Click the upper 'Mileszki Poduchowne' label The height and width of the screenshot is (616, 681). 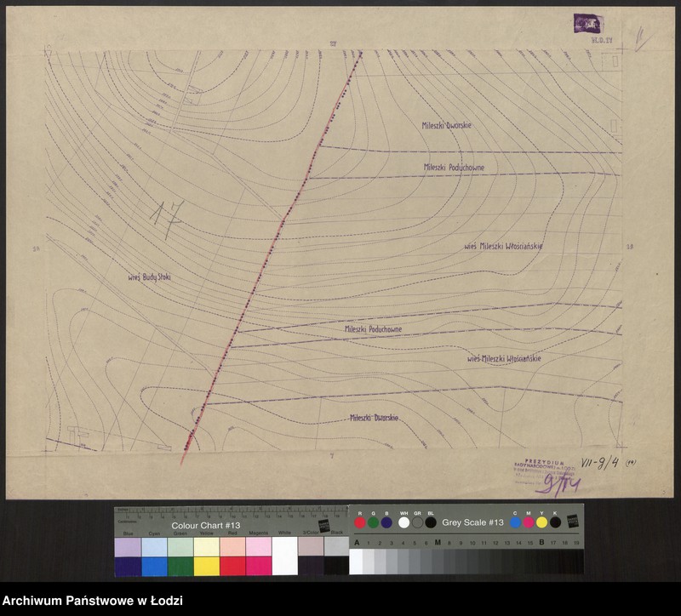tap(454, 168)
